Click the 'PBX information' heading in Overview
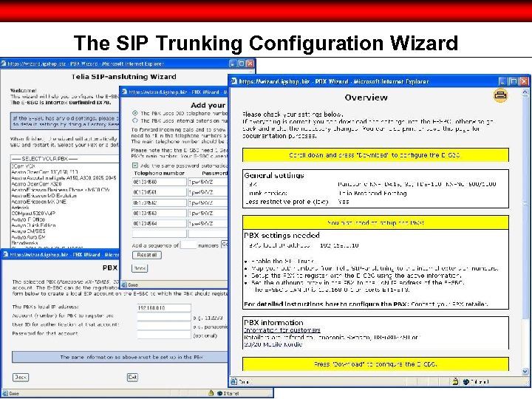532x399 pixels. coord(273,322)
